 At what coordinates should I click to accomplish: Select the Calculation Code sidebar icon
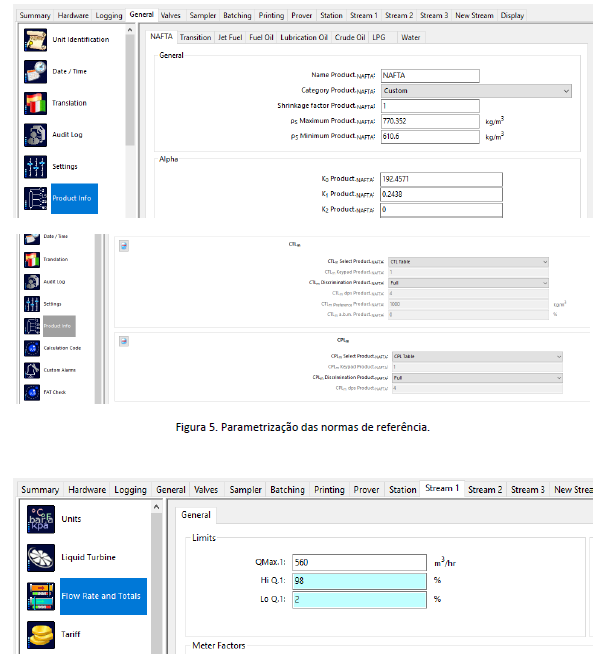tap(32, 348)
